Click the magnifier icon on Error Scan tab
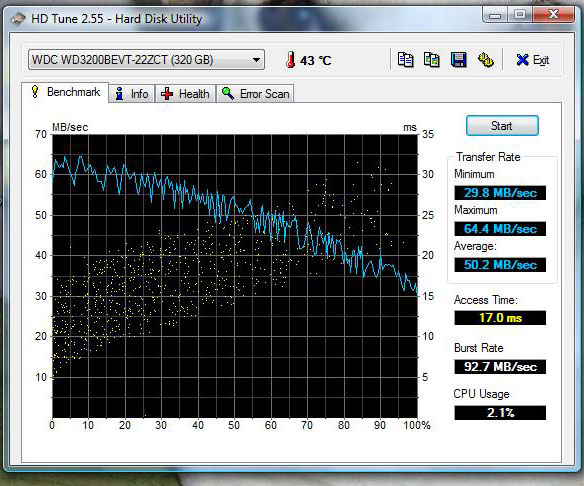Image resolution: width=584 pixels, height=486 pixels. pos(228,93)
